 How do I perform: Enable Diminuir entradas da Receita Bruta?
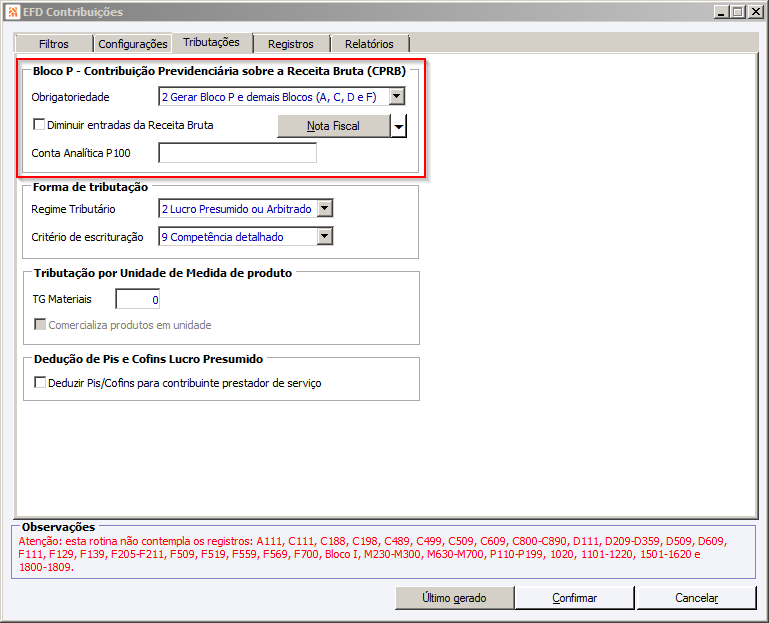[x=39, y=124]
